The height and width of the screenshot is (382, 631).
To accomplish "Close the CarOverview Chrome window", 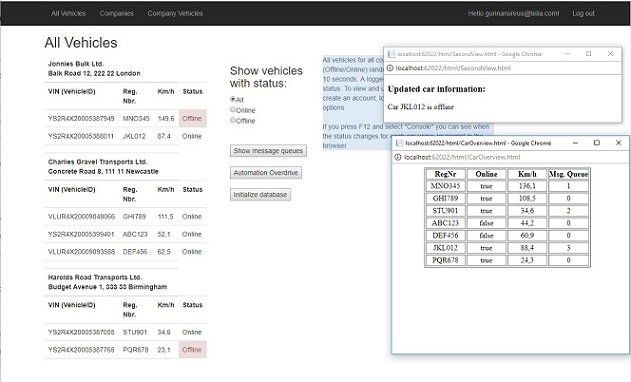I will 619,143.
